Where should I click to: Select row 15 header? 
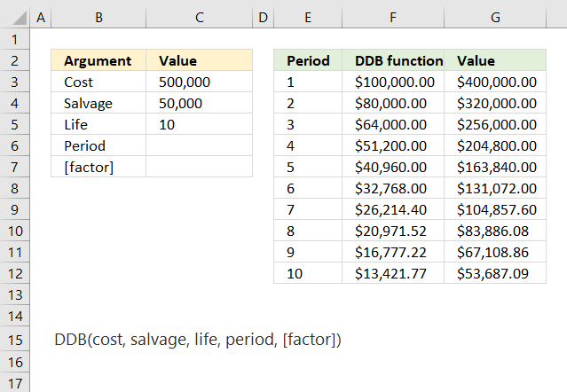(14, 340)
